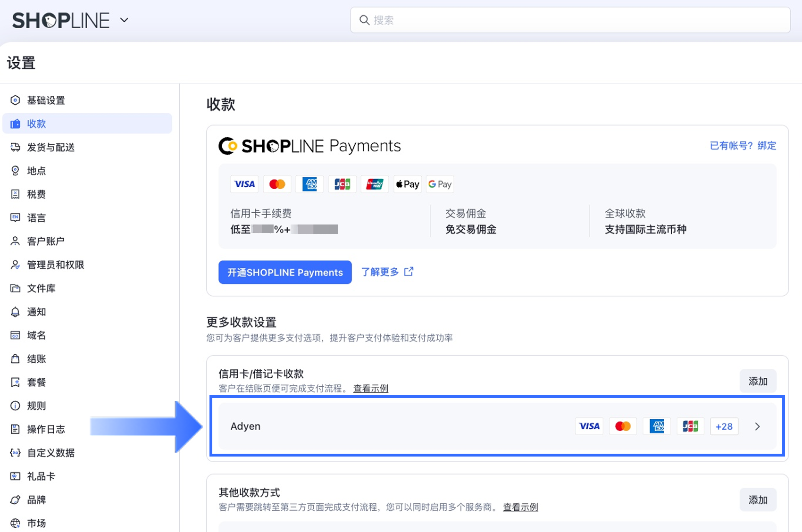Expand Adyen with the right chevron
802x532 pixels.
(x=757, y=426)
